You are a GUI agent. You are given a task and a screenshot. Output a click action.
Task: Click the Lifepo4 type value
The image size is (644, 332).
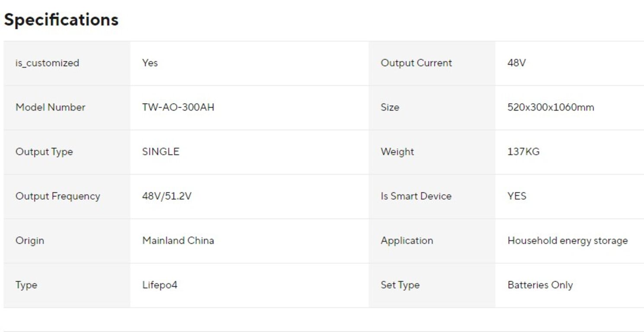pos(160,285)
